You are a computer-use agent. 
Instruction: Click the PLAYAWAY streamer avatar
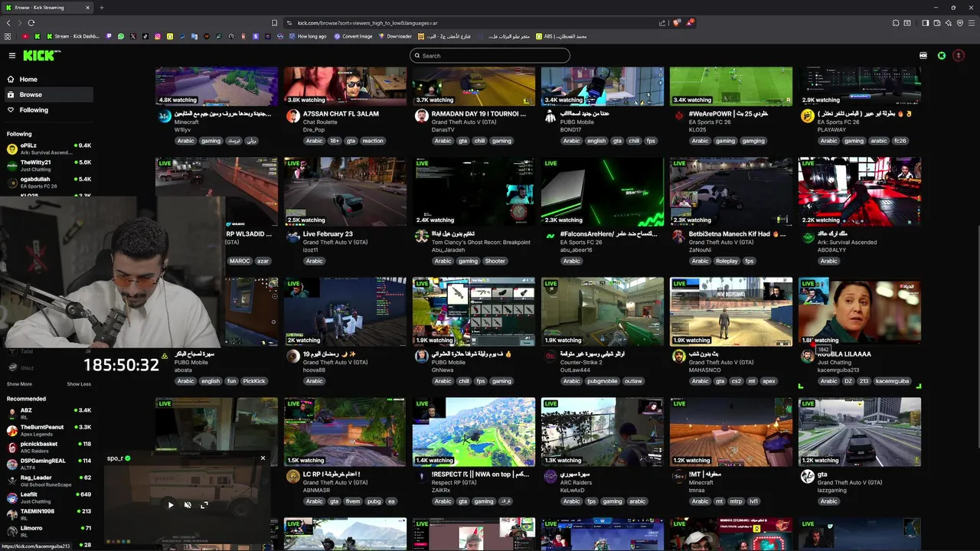click(x=807, y=116)
